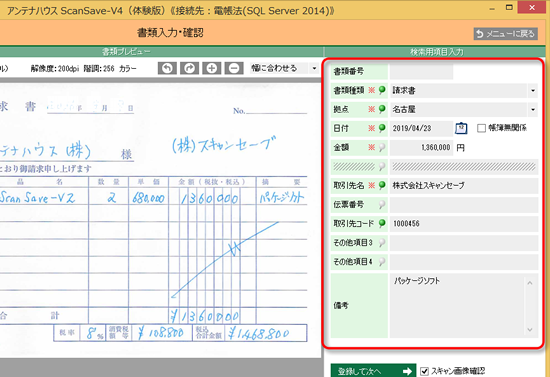Click gray indicator beside 金額
Screen dimensions: 550x377
(x=382, y=147)
